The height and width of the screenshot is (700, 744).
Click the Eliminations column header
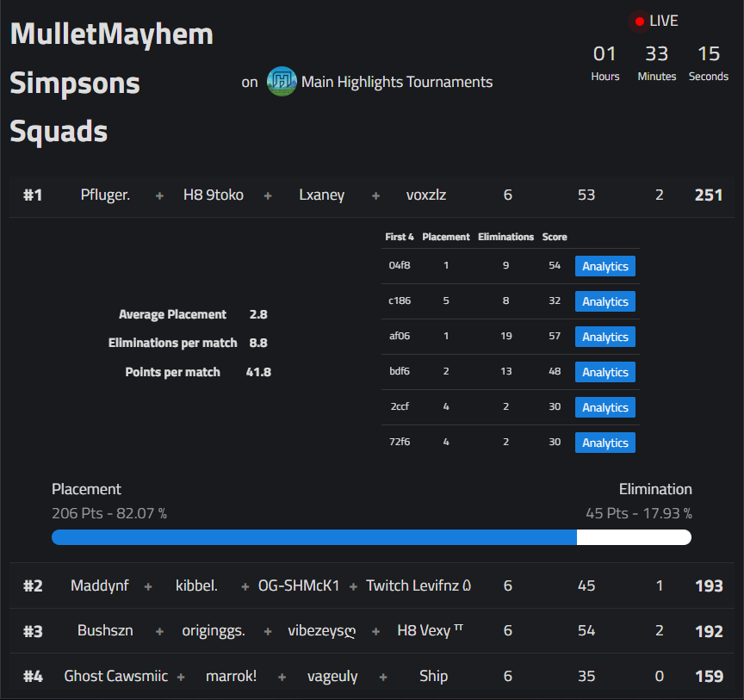[x=505, y=237]
